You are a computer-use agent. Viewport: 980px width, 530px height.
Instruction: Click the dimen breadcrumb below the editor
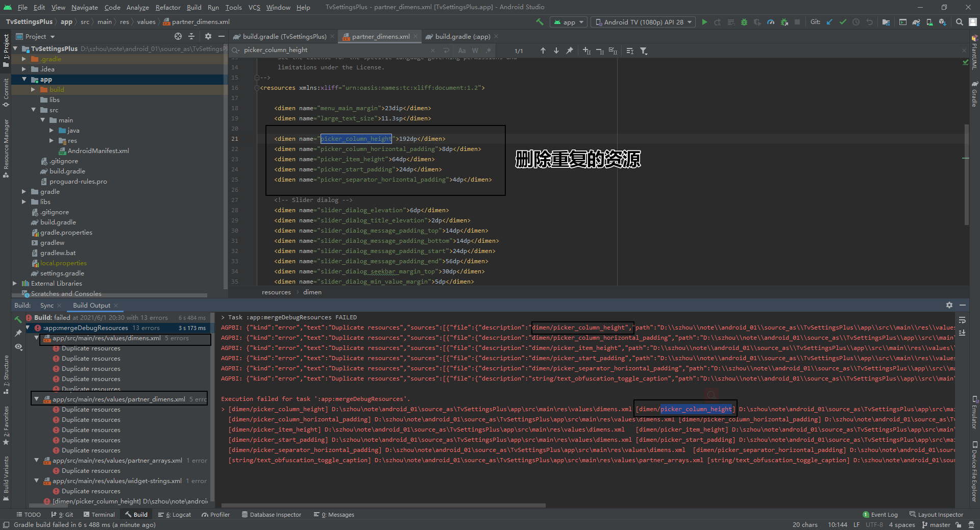[x=312, y=292]
